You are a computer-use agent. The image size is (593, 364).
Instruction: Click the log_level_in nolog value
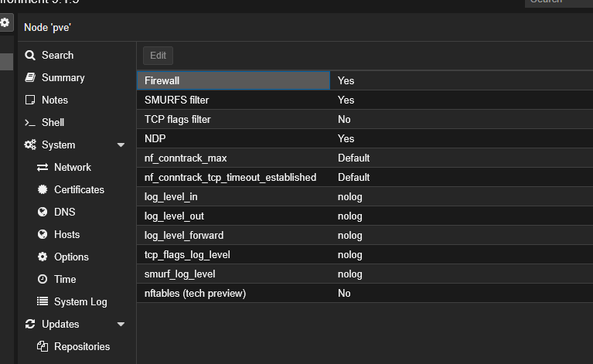tap(349, 196)
